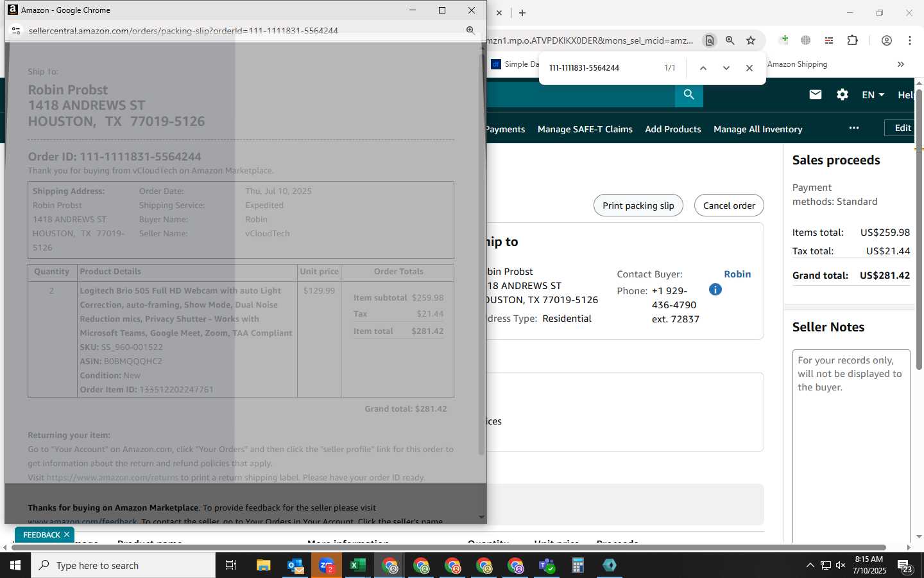
Task: Show hidden system tray icons
Action: [x=810, y=565]
